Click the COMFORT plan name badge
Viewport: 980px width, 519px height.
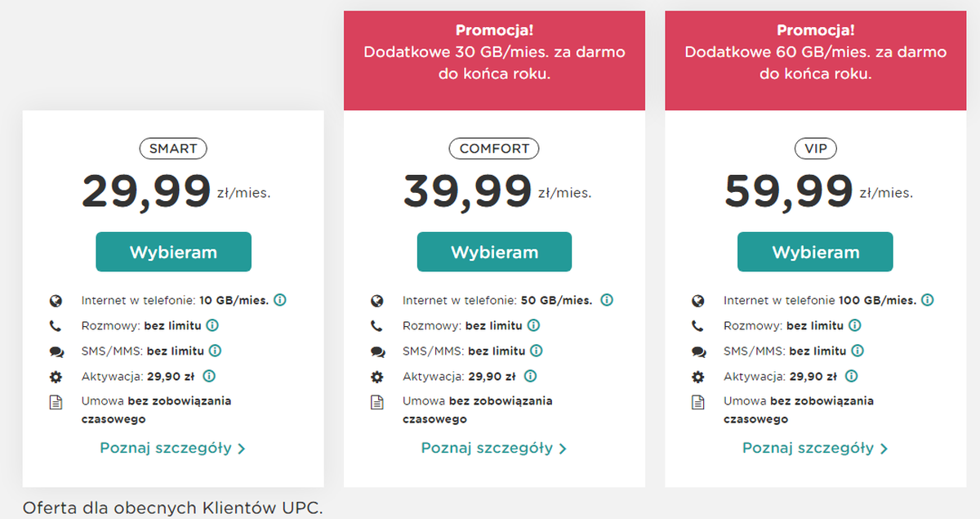494,149
